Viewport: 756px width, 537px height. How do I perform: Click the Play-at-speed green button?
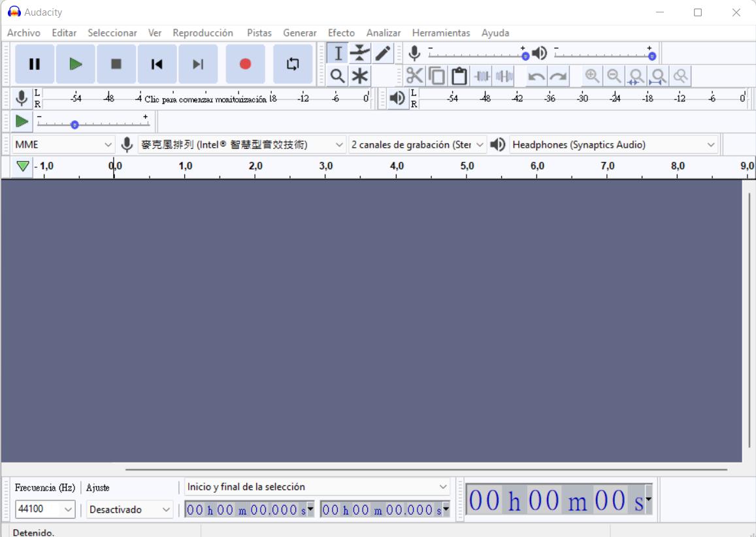(x=22, y=122)
